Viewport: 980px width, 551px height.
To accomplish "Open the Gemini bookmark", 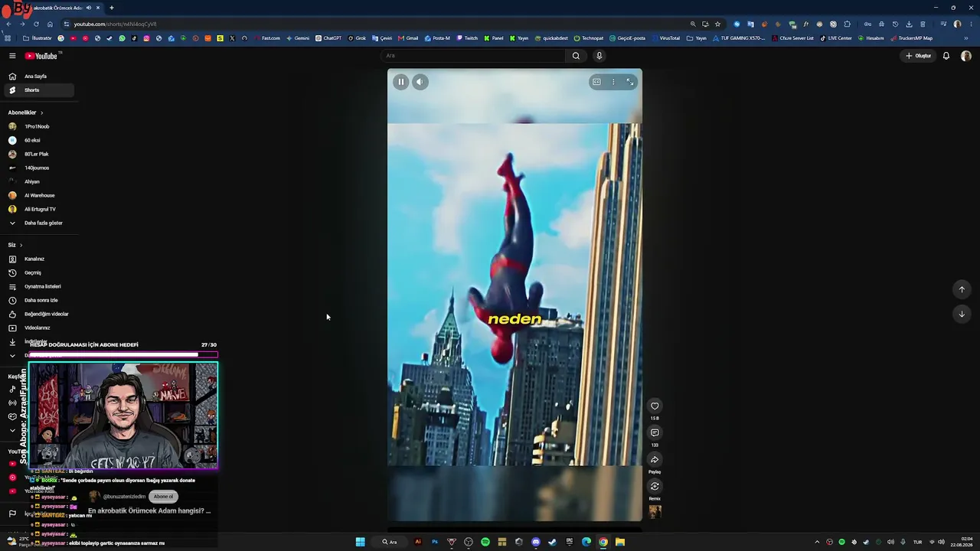I will pos(298,38).
